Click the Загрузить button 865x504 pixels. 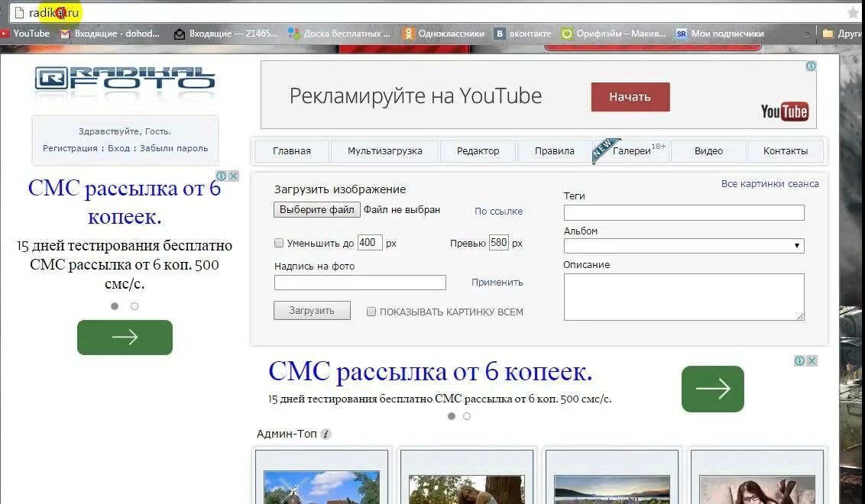(x=312, y=311)
